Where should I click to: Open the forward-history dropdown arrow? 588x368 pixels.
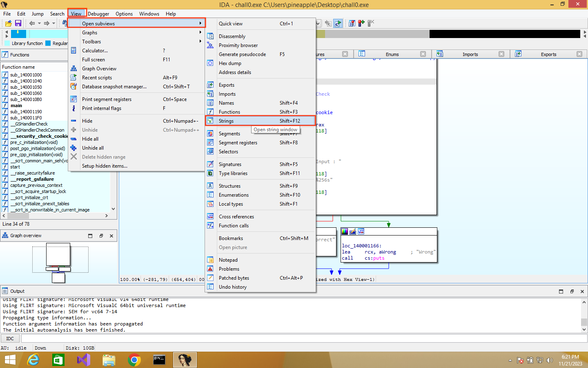pyautogui.click(x=53, y=23)
